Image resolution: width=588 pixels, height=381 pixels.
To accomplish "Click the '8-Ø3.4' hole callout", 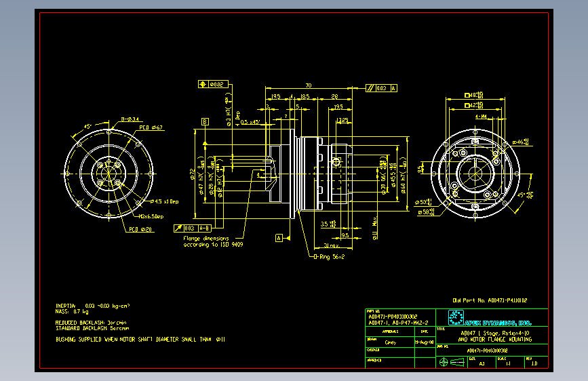I will pos(130,119).
